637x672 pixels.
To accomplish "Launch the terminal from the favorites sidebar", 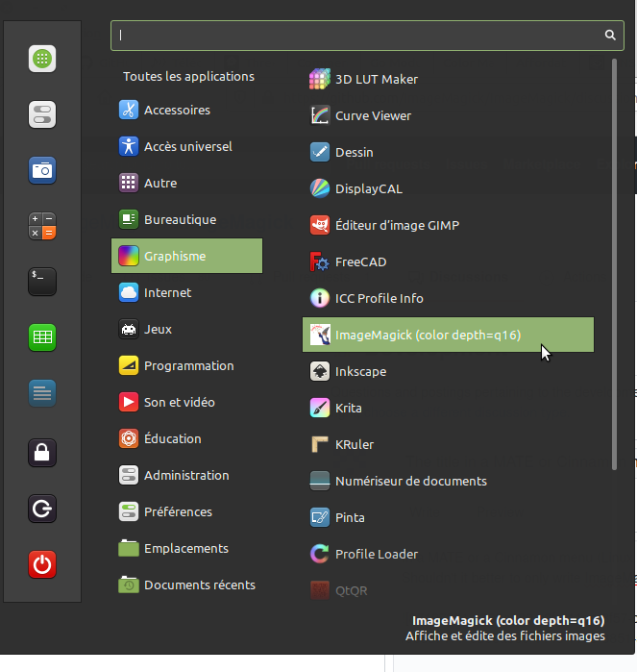I will pyautogui.click(x=42, y=282).
